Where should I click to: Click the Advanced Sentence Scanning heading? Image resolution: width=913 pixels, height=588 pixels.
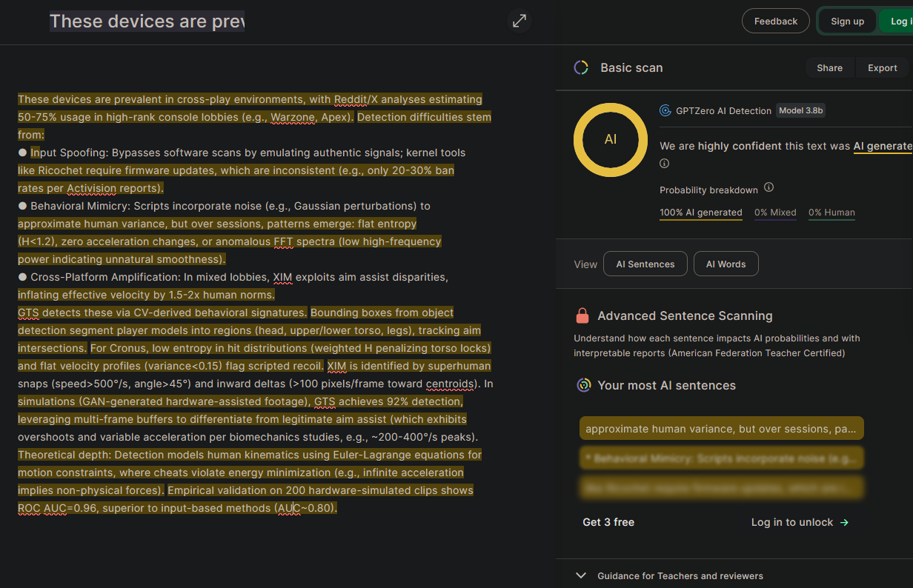(x=685, y=315)
